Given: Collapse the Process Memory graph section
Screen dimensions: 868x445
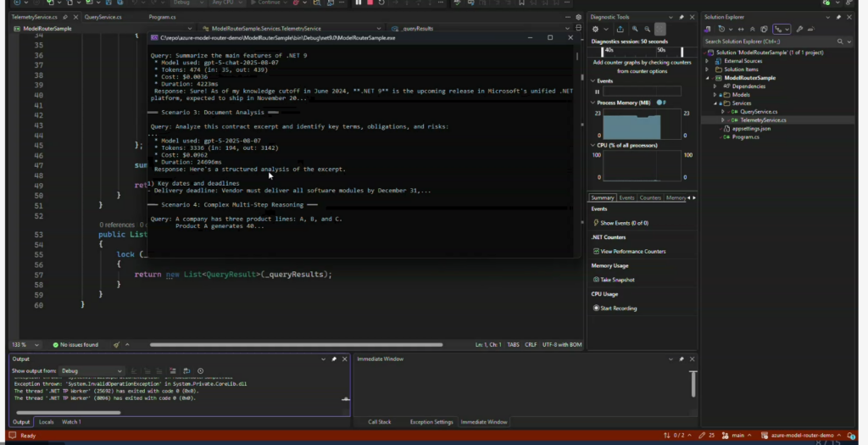Looking at the screenshot, I should 593,103.
